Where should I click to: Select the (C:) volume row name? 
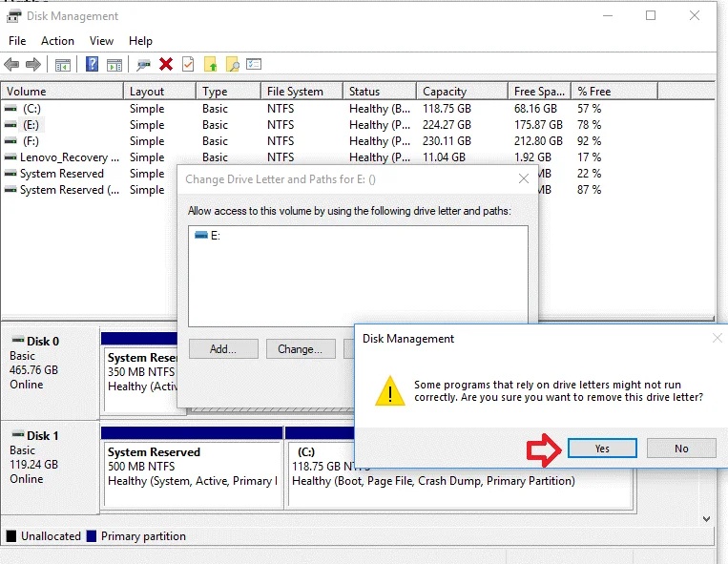coord(32,109)
